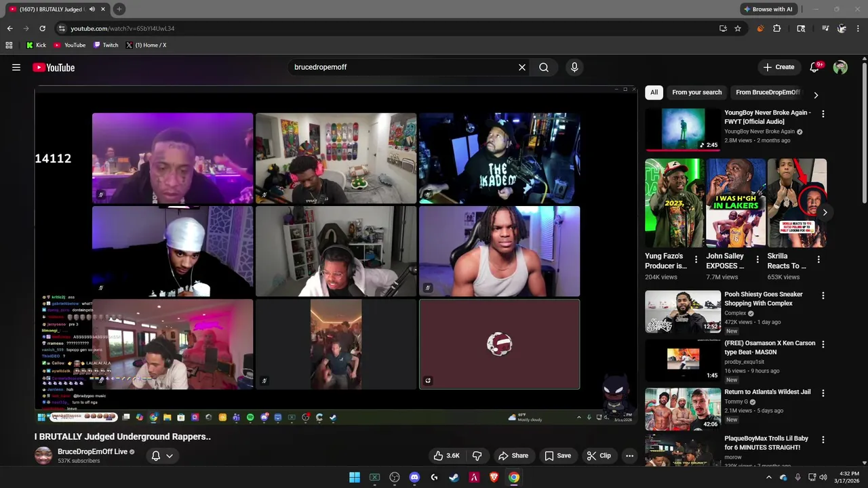The height and width of the screenshot is (488, 868).
Task: Open Steam from the taskbar
Action: click(x=454, y=477)
